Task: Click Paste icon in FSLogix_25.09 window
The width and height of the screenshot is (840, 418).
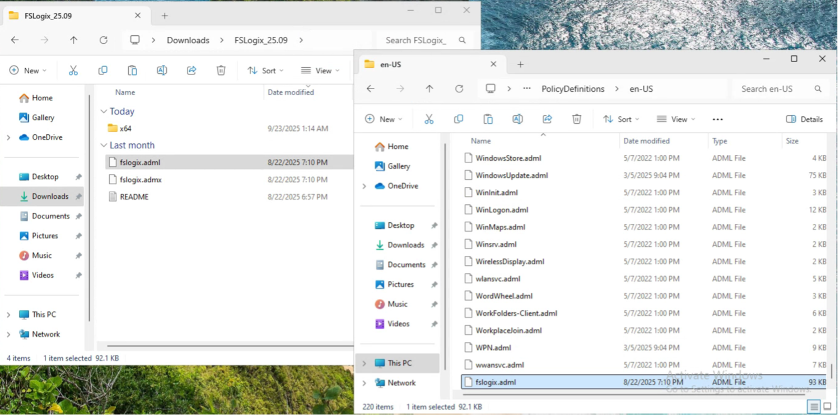Action: pos(132,70)
